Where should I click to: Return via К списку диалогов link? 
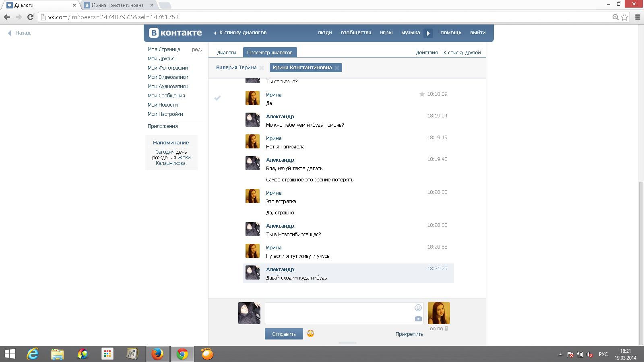[240, 33]
